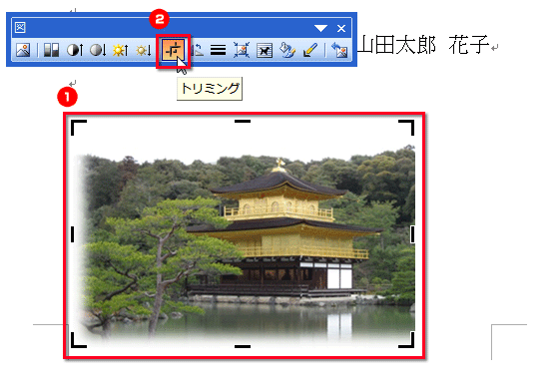Viewport: 560px width, 392px height.
Task: Open the Color (image control) button
Action: 52,50
